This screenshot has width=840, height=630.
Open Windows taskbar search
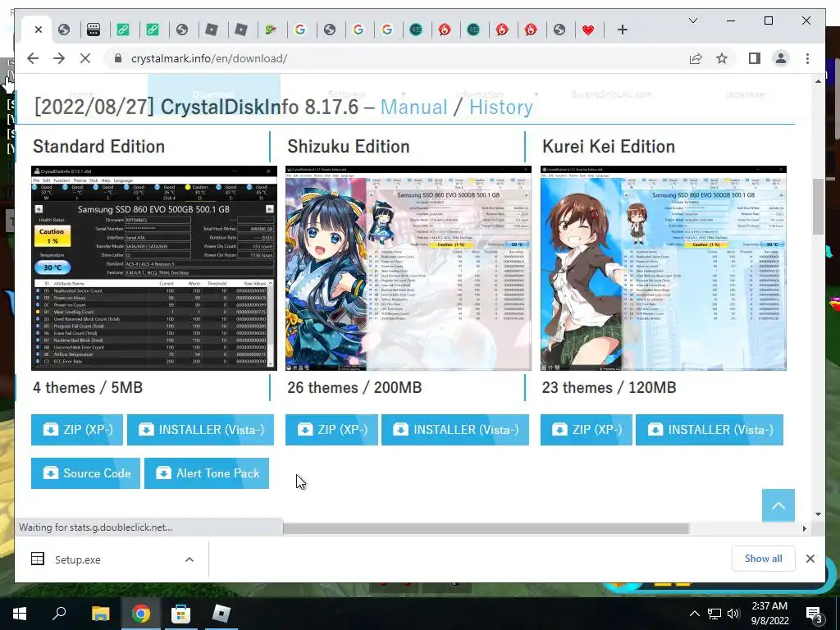click(59, 614)
